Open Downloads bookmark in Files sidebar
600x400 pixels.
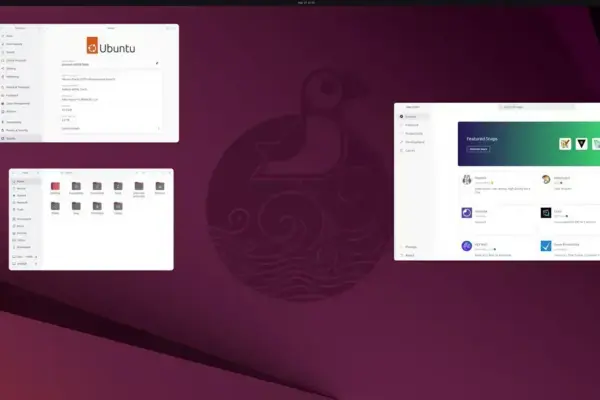(x=25, y=247)
